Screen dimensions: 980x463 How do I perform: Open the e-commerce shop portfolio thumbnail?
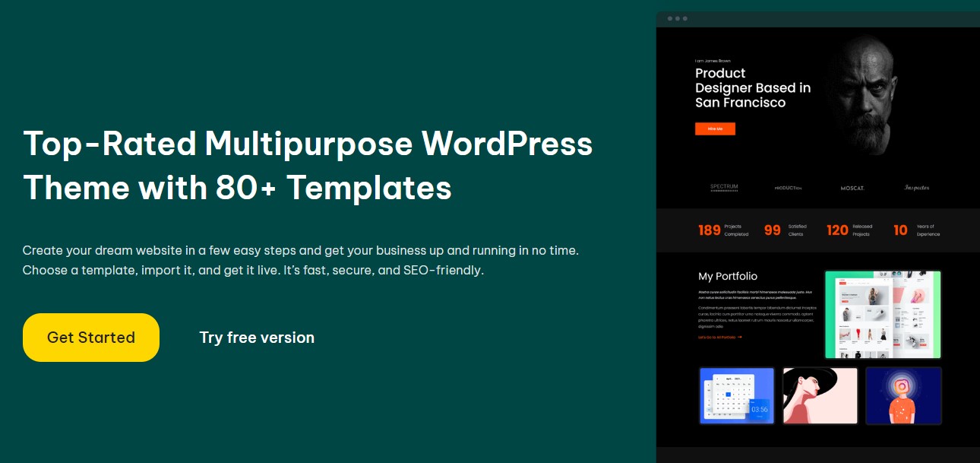(883, 315)
